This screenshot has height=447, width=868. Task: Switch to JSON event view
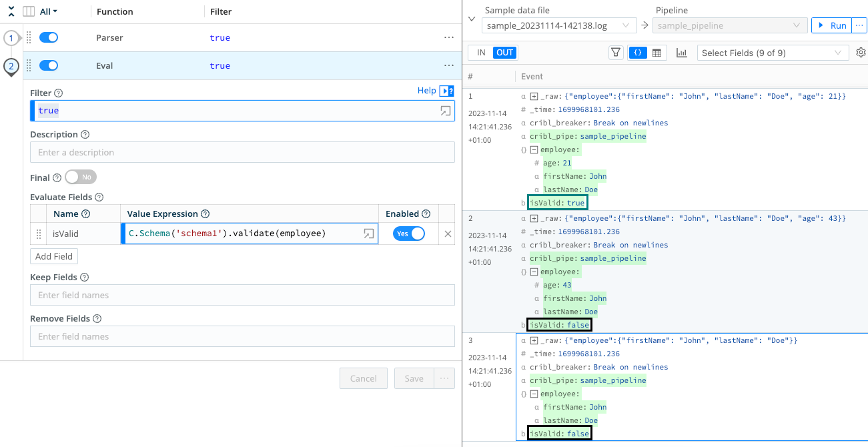click(638, 53)
